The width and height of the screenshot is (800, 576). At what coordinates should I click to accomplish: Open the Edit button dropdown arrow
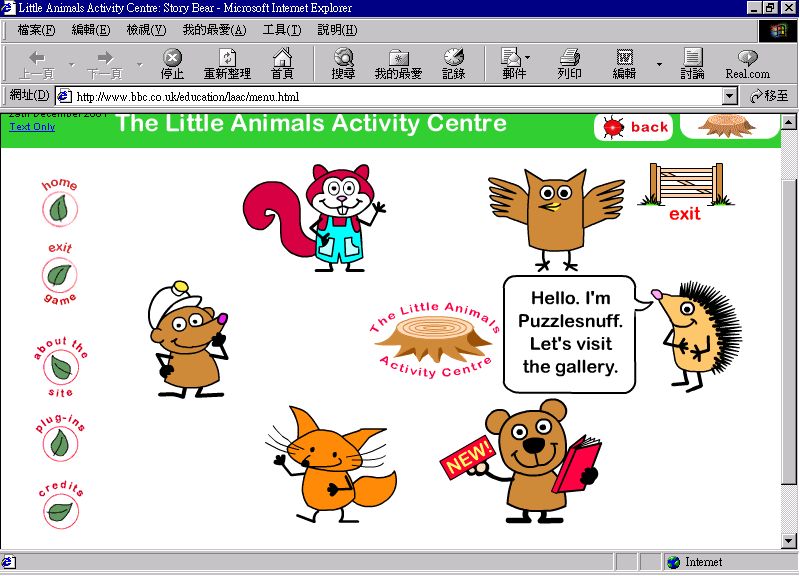tap(659, 65)
